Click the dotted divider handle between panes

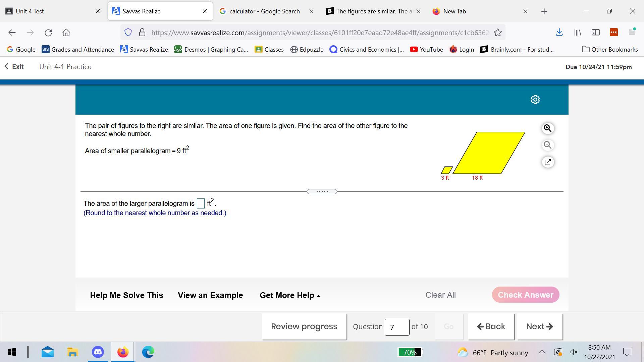322,191
